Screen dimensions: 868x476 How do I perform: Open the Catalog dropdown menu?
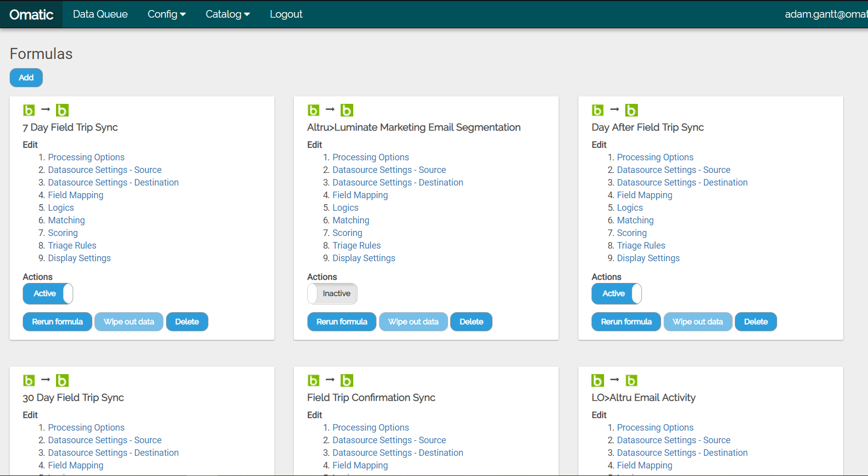[x=228, y=14]
